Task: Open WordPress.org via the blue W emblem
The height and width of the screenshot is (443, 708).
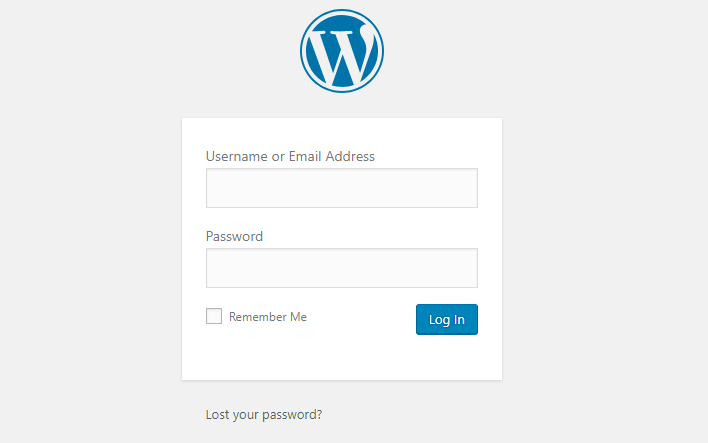Action: point(342,51)
